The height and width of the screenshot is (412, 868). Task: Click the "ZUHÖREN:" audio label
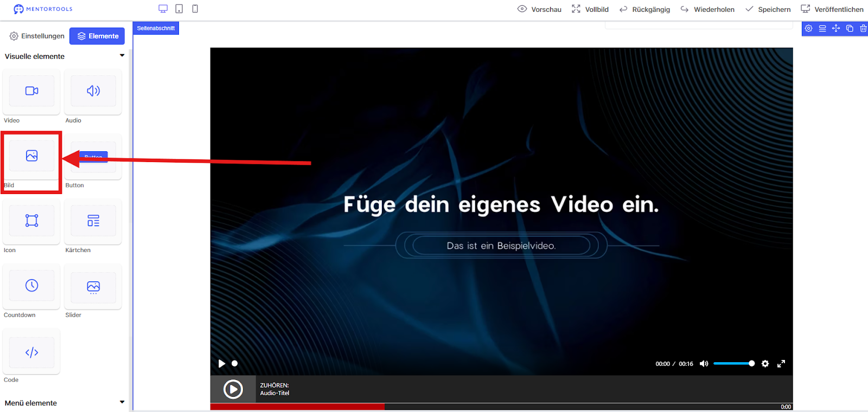click(x=275, y=385)
